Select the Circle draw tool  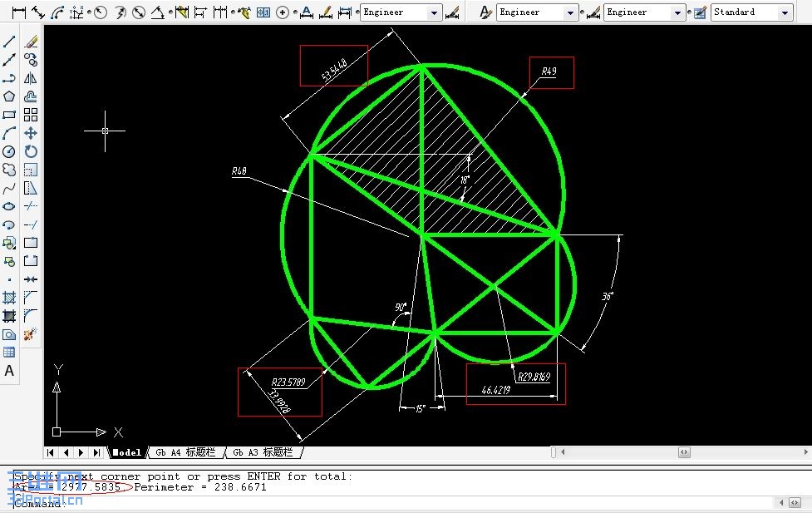(9, 151)
